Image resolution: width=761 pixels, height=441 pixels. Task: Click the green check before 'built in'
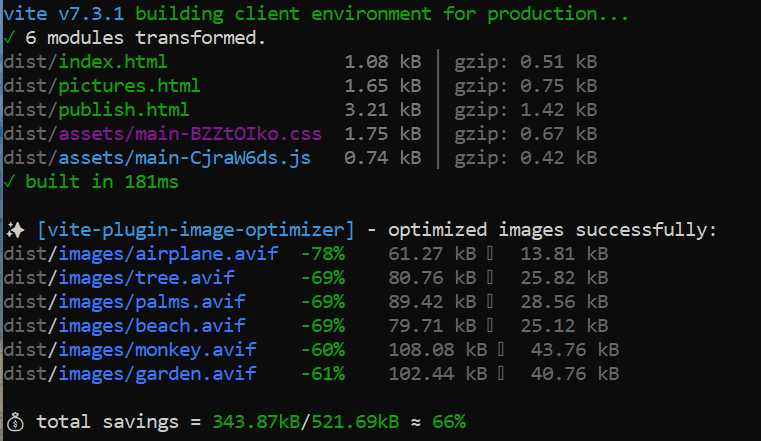(9, 182)
